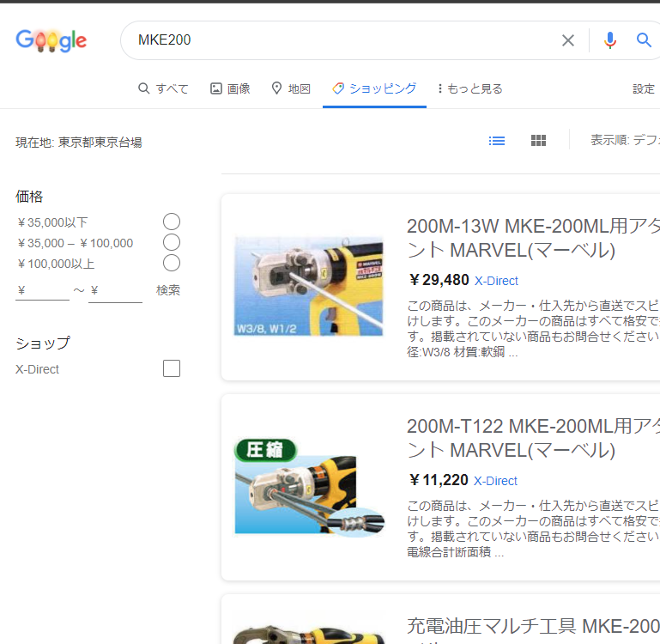
Task: Open the もっと見る menu
Action: point(469,88)
